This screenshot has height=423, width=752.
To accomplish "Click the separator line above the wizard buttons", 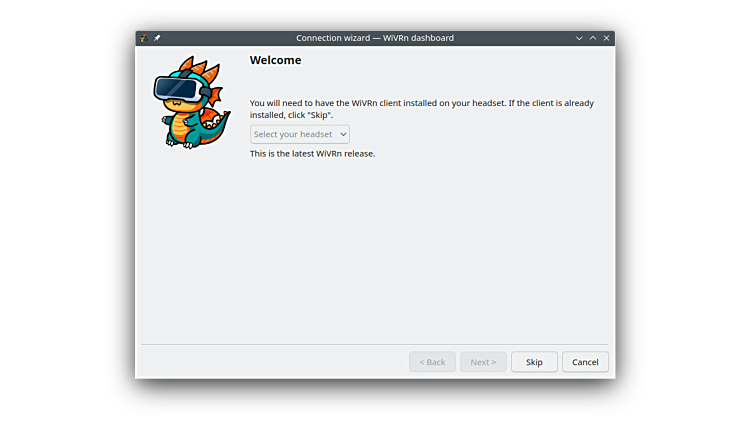I will [375, 345].
